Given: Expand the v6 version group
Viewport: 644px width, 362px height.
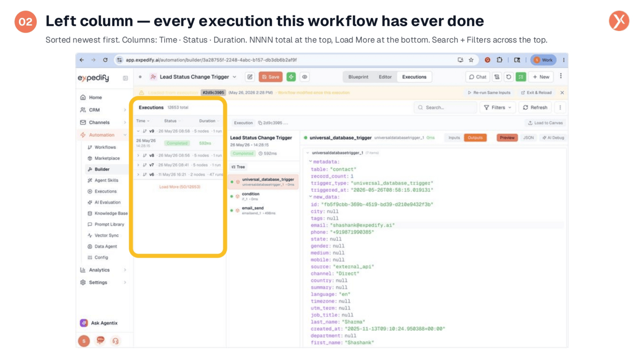Looking at the screenshot, I should pos(138,175).
